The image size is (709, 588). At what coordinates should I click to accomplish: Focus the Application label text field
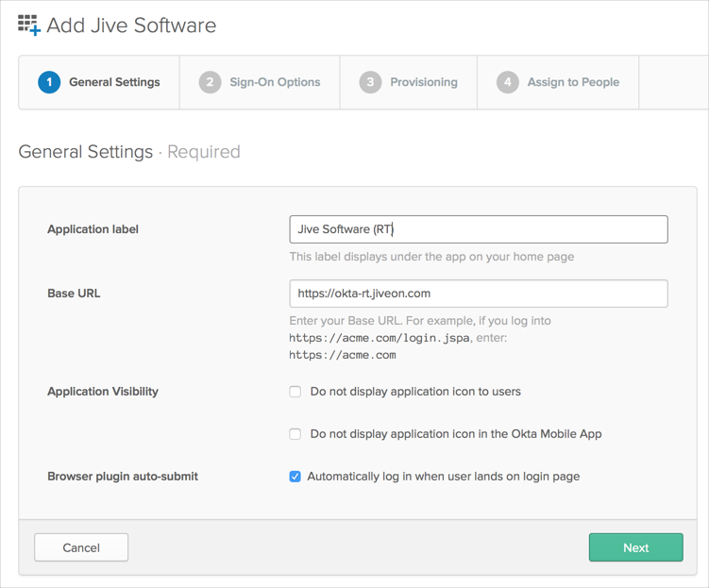478,229
